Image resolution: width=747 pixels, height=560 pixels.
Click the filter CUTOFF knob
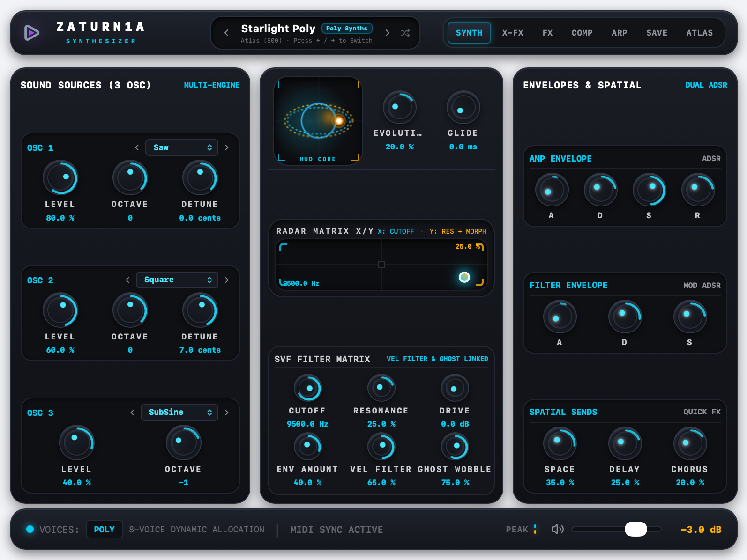pos(307,388)
